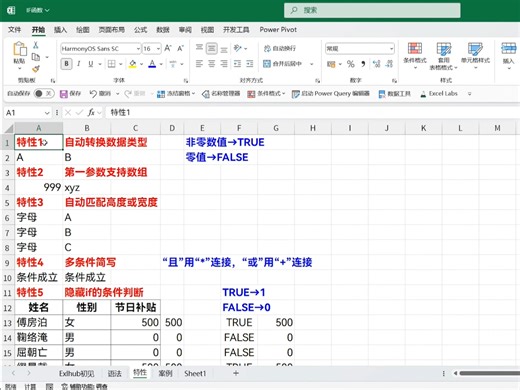
Task: Open Excel Labs add-in
Action: click(x=439, y=94)
